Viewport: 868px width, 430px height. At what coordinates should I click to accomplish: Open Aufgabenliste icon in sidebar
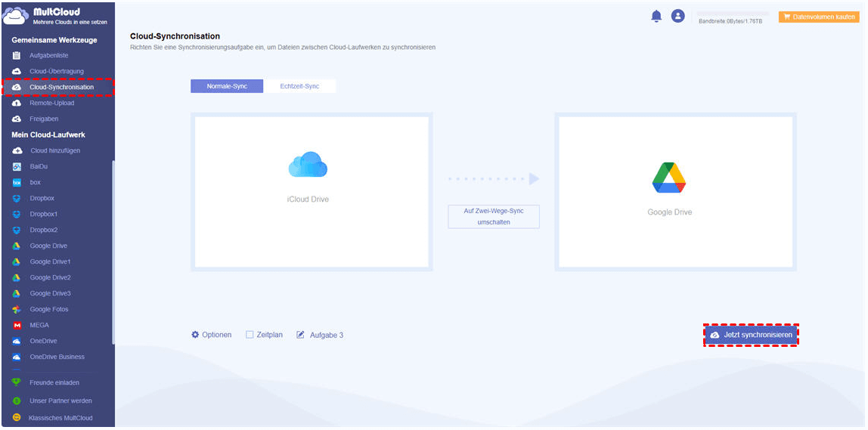(x=17, y=55)
